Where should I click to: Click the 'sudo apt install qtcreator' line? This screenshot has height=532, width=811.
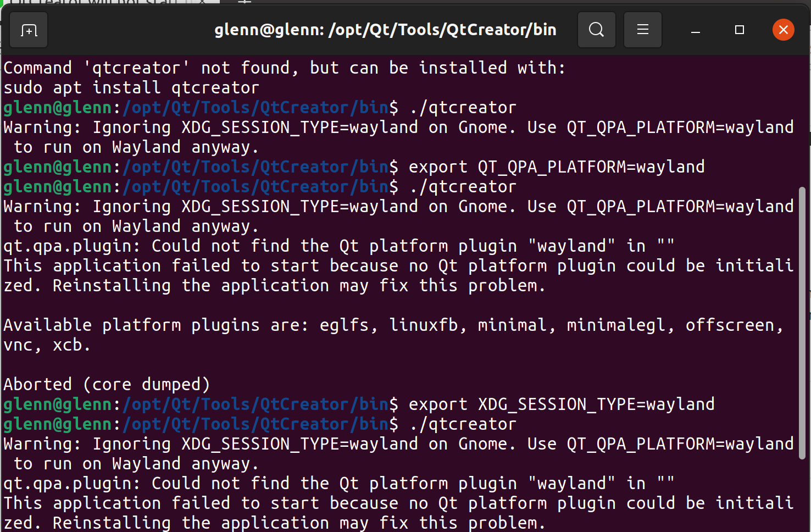[131, 88]
